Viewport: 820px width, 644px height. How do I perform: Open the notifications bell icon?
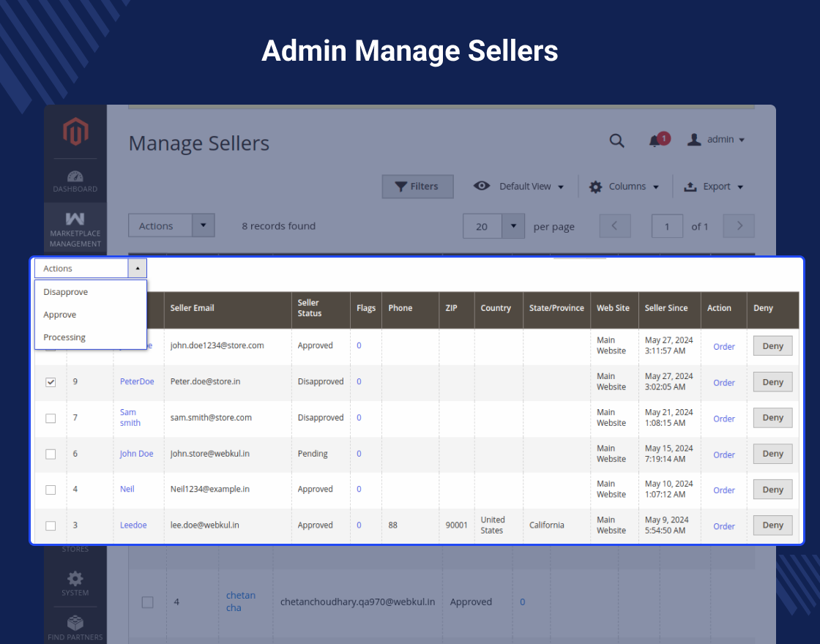point(655,141)
